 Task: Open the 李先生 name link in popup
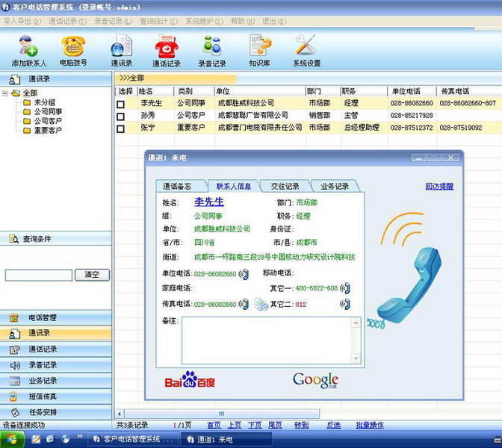[x=208, y=202]
